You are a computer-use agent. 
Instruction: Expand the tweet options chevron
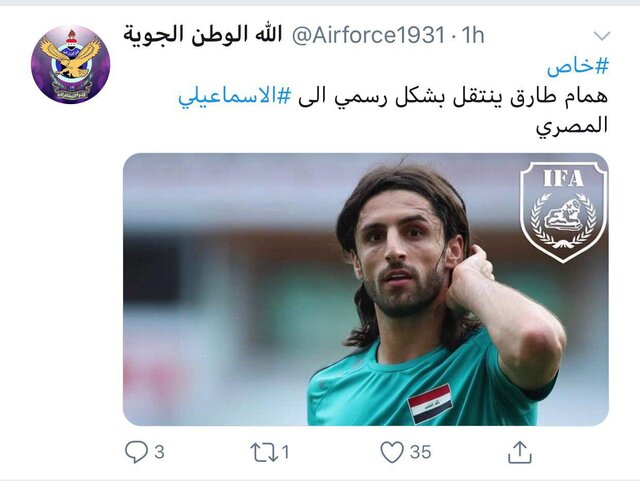click(602, 36)
